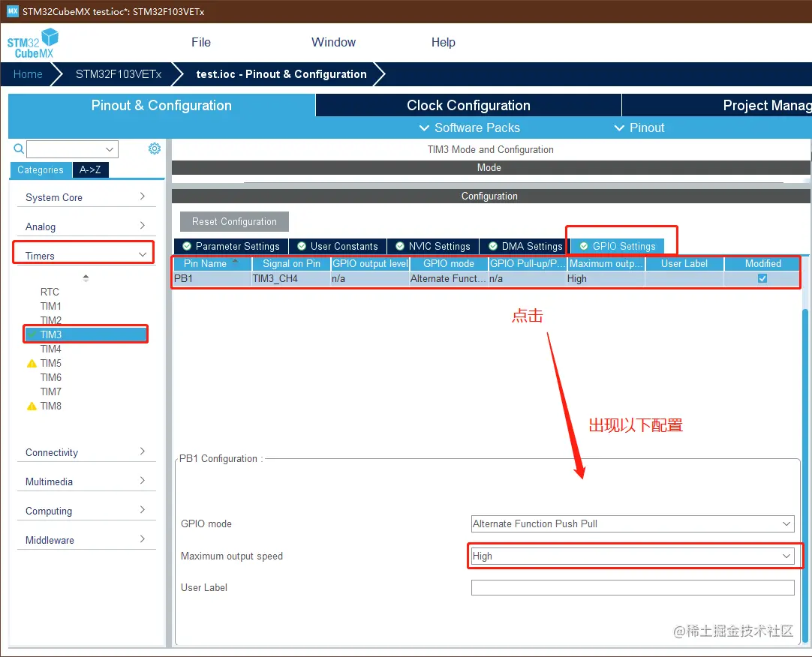
Task: Open the Pinout dropdown menu
Action: [639, 128]
